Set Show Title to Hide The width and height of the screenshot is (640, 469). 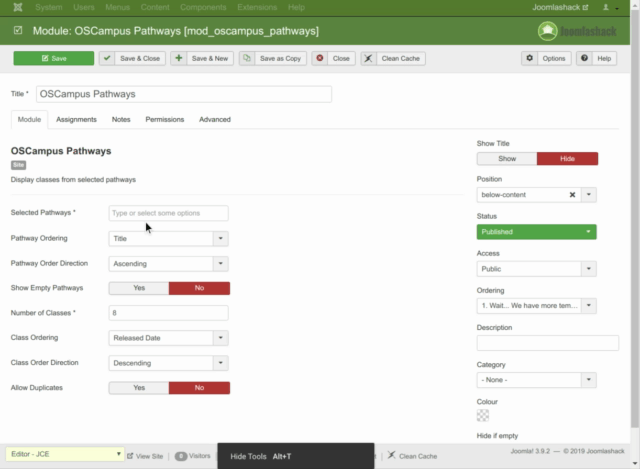click(567, 159)
